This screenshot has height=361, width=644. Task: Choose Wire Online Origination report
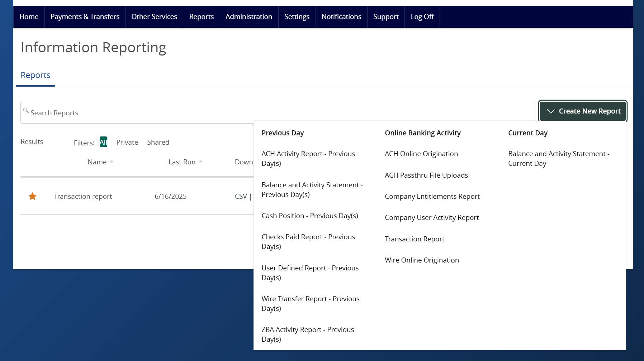pyautogui.click(x=422, y=260)
